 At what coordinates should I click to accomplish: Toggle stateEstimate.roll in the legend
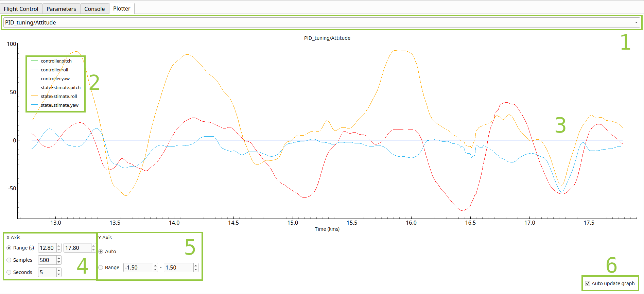point(59,96)
